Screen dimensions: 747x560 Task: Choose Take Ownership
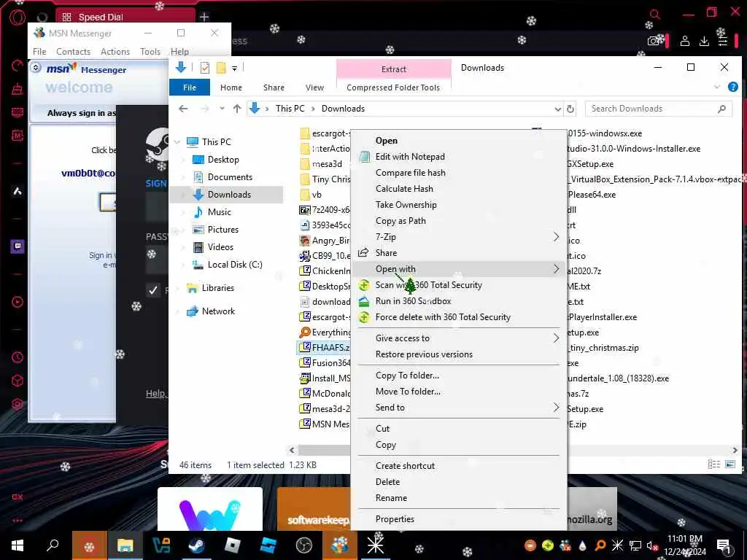click(x=406, y=205)
